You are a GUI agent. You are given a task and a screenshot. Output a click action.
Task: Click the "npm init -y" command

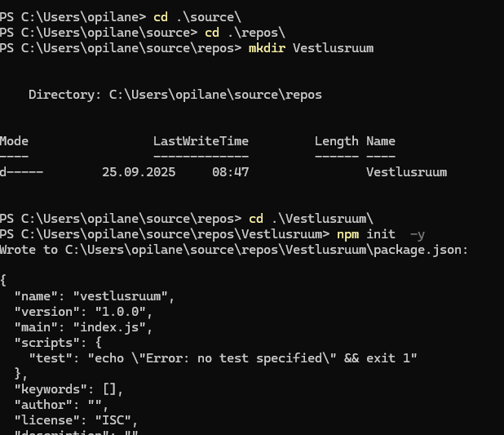pos(380,234)
